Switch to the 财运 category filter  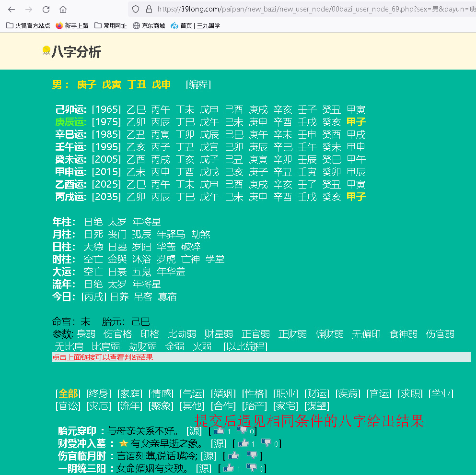point(316,394)
